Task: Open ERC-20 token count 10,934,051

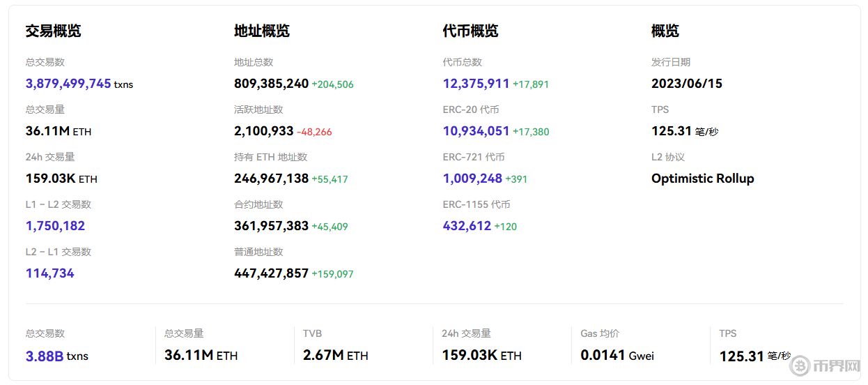Action: pos(476,131)
